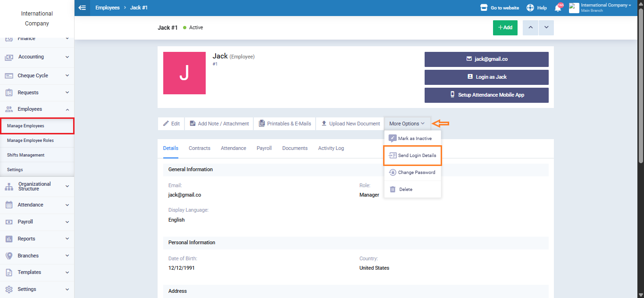Choose Mark as Inactive from menu

point(413,139)
